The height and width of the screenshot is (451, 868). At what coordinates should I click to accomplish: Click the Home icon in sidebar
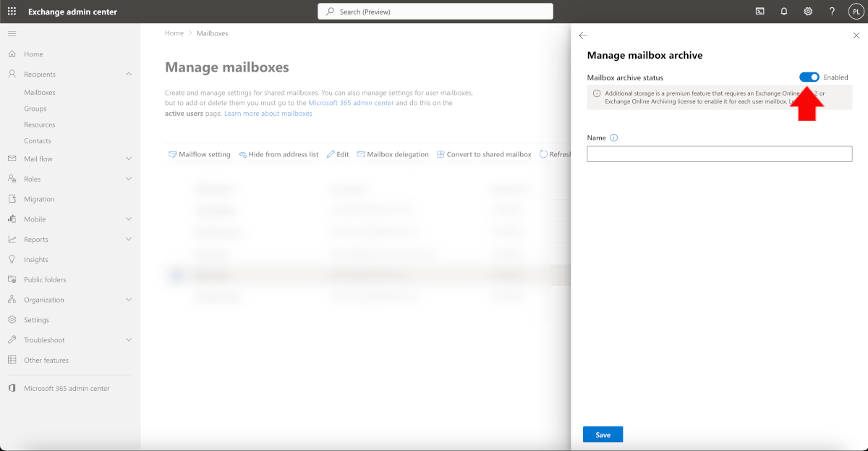(x=12, y=54)
